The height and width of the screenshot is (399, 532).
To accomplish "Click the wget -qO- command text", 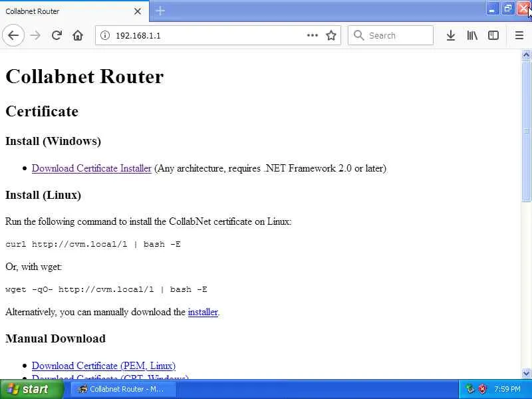I will coord(106,289).
